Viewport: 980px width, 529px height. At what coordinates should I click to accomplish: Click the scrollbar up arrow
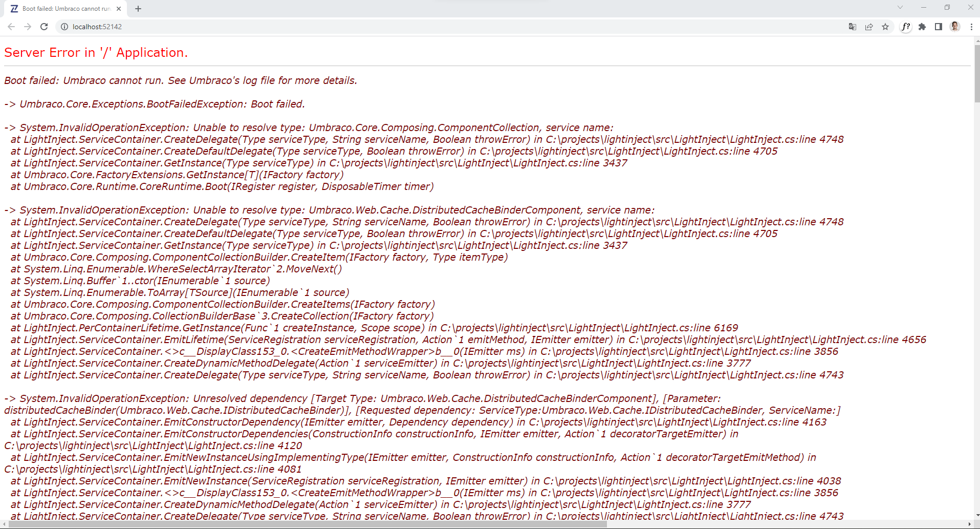pos(976,40)
